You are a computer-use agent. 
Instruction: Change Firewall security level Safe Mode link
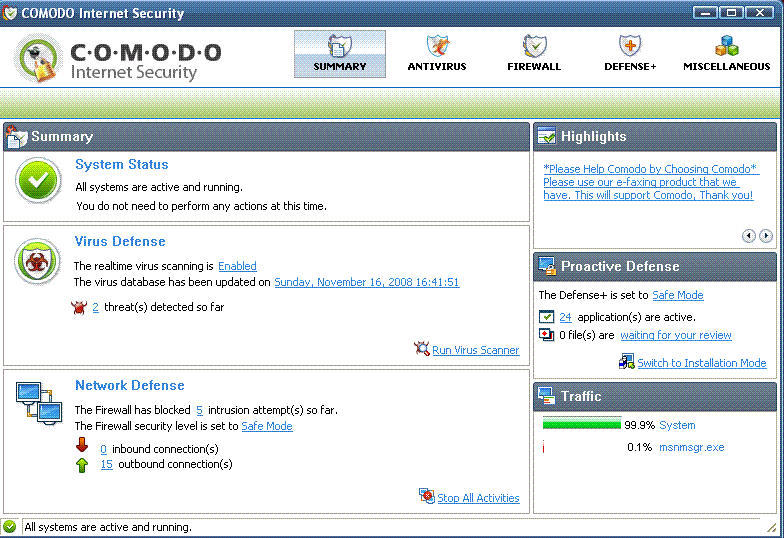(x=267, y=426)
